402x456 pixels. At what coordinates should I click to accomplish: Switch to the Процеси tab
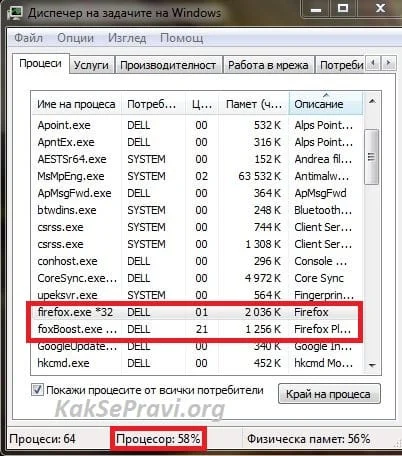[40, 63]
